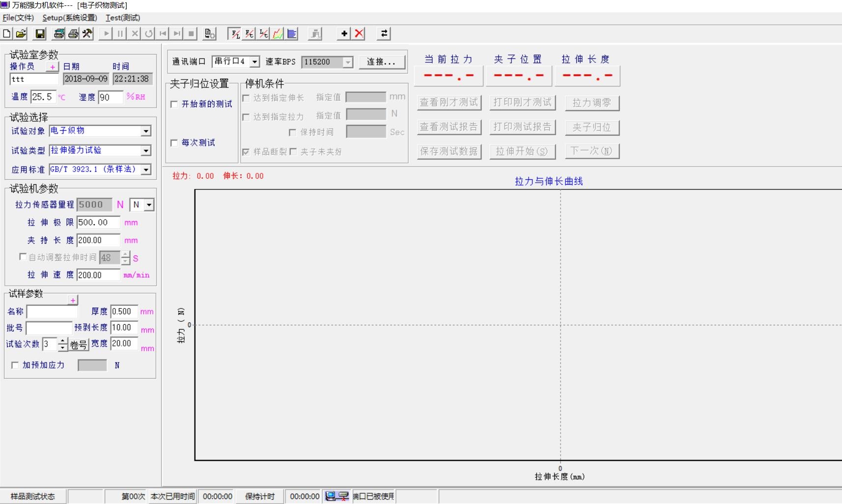
Task: Expand the 试验对象 dropdown
Action: 146,131
